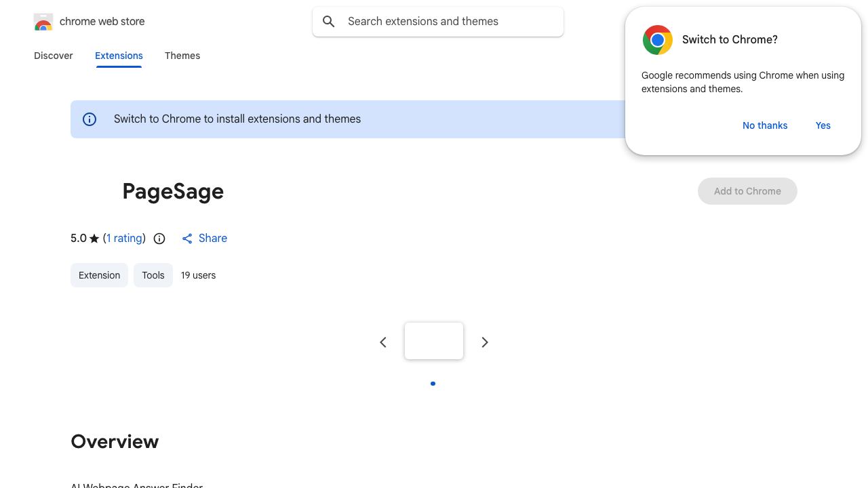Switch to the Extensions tab
Image resolution: width=868 pixels, height=488 pixels.
119,56
